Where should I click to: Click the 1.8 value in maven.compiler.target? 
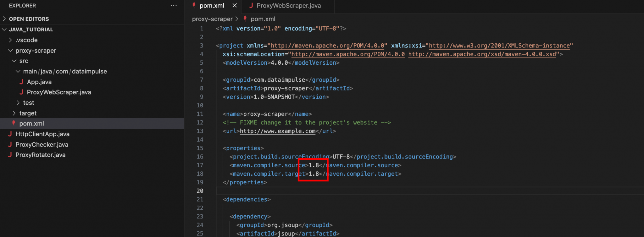pos(314,174)
